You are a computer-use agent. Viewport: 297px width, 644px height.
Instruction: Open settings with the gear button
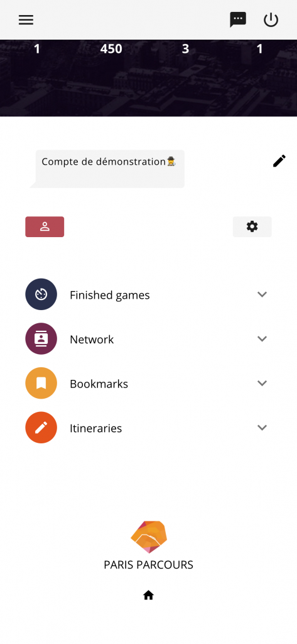(x=252, y=226)
